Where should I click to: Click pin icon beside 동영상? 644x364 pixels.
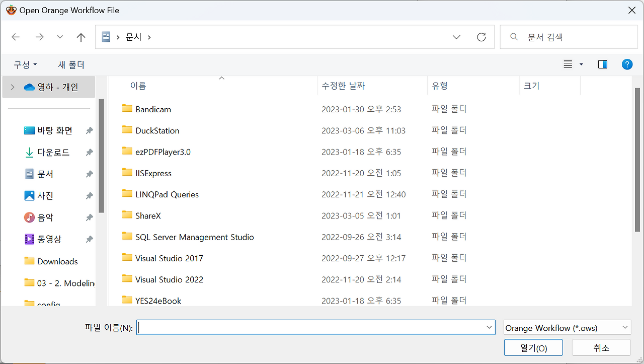[89, 240]
